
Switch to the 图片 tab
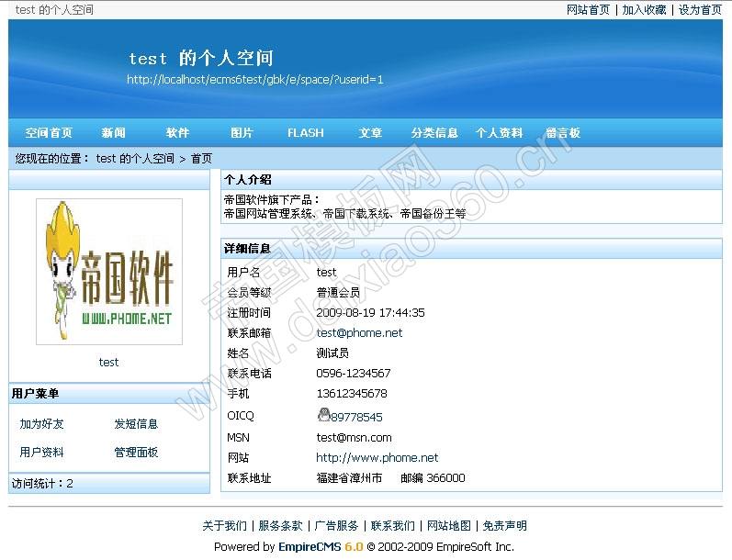click(x=242, y=133)
